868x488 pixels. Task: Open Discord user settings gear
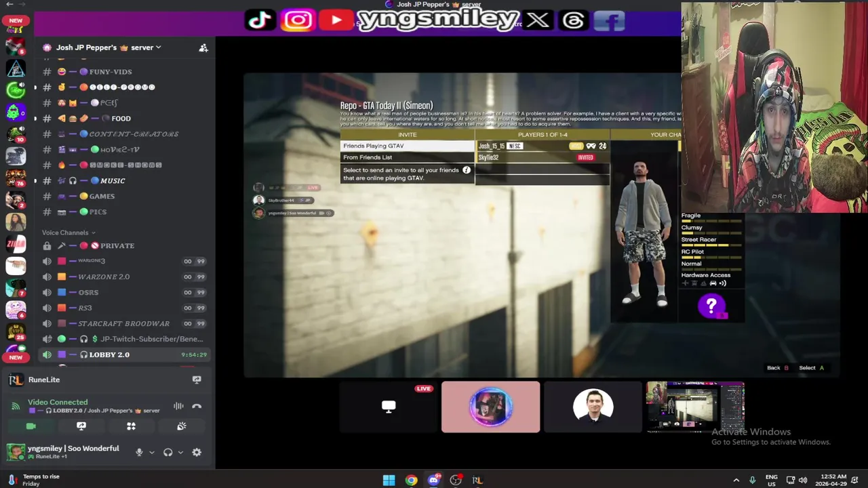tap(197, 453)
